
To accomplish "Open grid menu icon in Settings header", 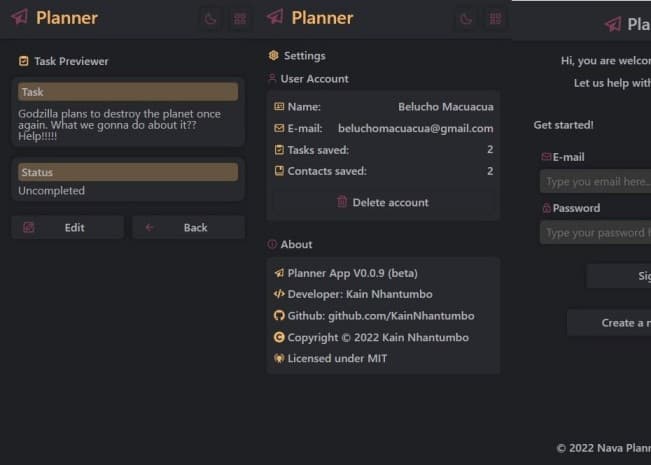I will (495, 19).
